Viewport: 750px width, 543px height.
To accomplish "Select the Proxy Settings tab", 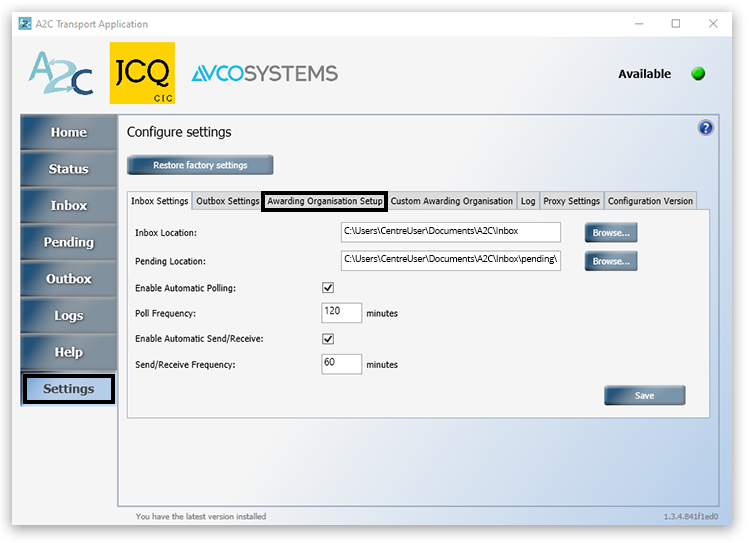I will pos(570,201).
